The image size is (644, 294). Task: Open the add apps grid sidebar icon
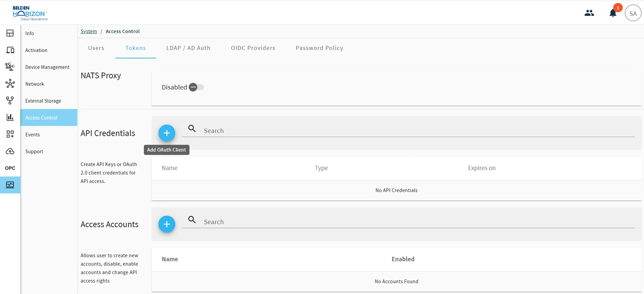[x=10, y=134]
